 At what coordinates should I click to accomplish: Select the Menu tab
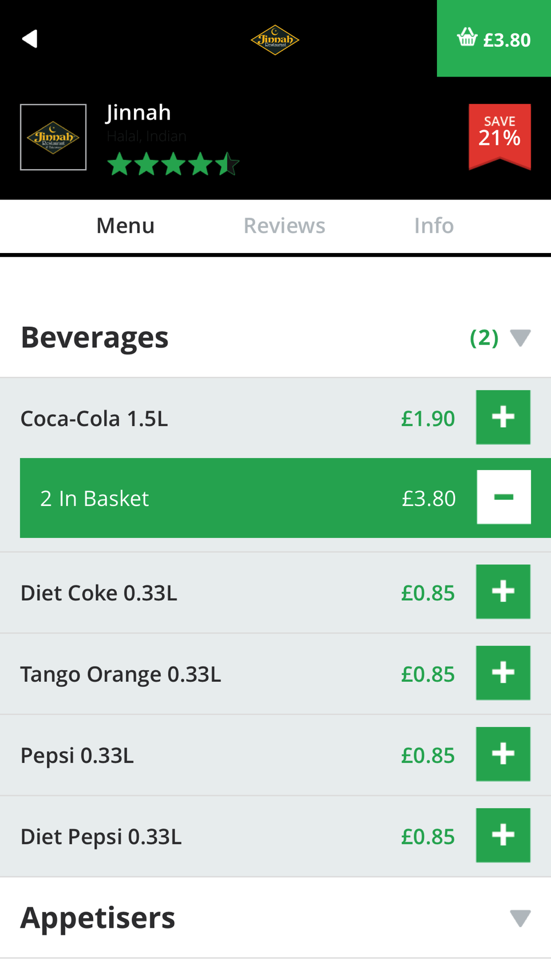[x=126, y=226]
